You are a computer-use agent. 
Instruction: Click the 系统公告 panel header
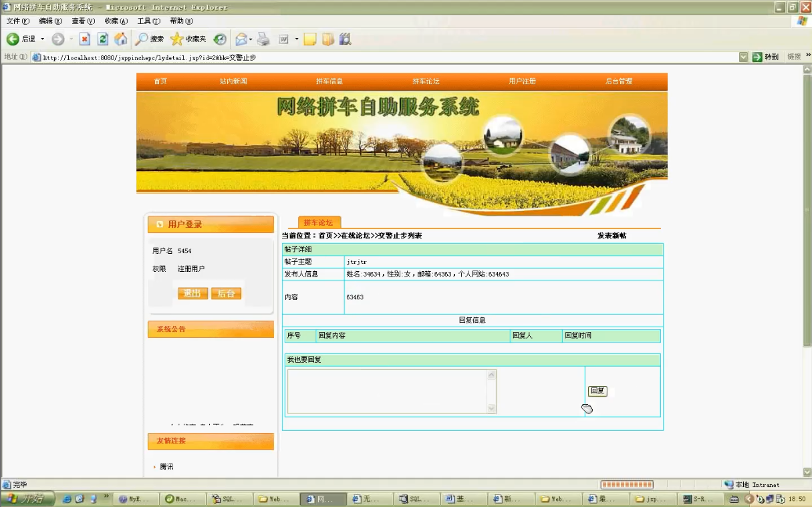(x=211, y=329)
